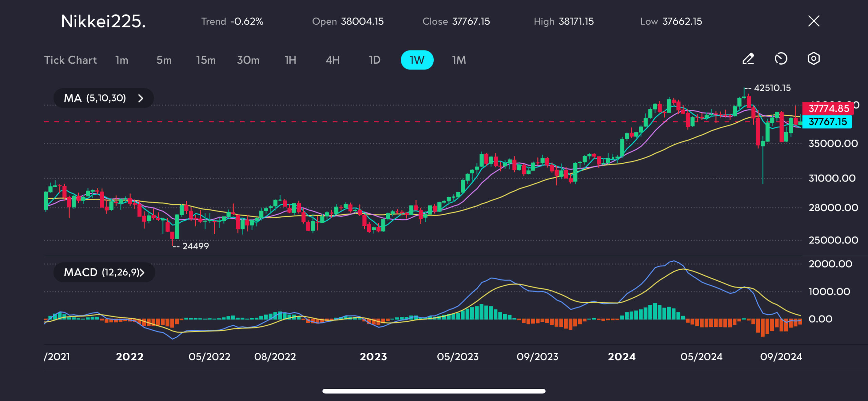868x401 pixels.
Task: Select the 1D timeframe
Action: [375, 60]
